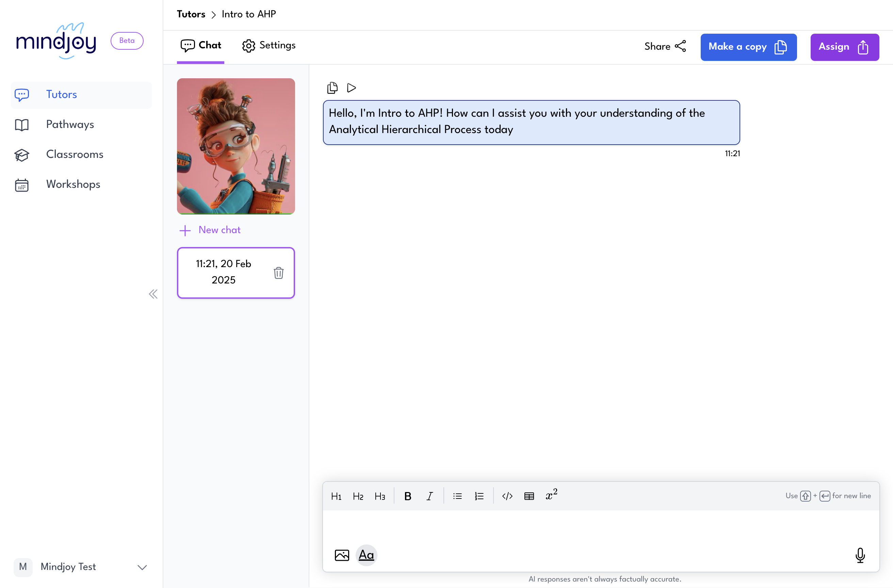Image resolution: width=893 pixels, height=588 pixels.
Task: Open the Mindjoy Test account menu
Action: coord(81,567)
